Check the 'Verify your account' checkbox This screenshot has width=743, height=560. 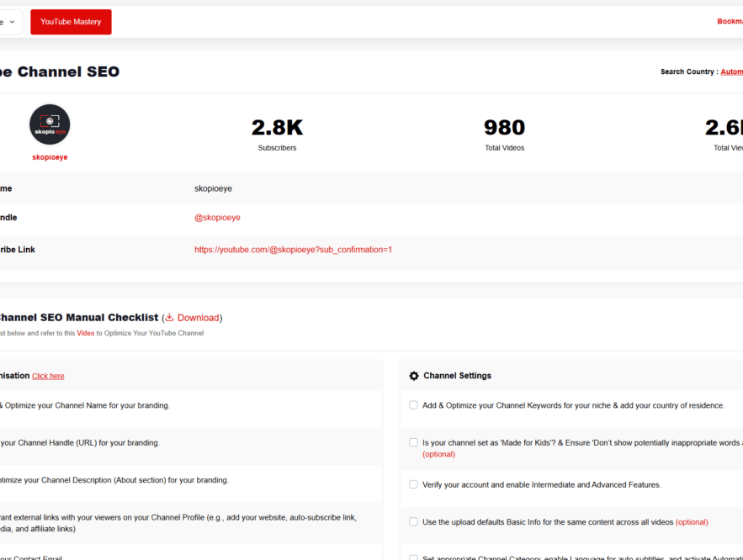pyautogui.click(x=413, y=483)
